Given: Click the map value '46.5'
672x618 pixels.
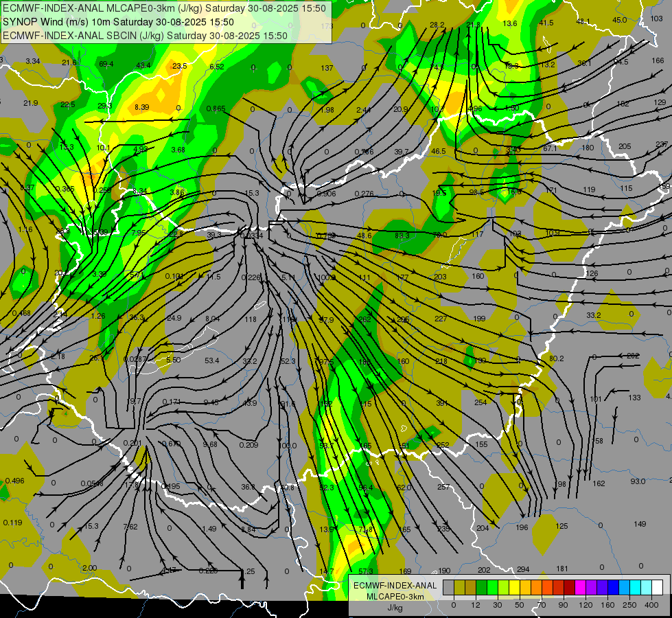Looking at the screenshot, I should tap(439, 151).
